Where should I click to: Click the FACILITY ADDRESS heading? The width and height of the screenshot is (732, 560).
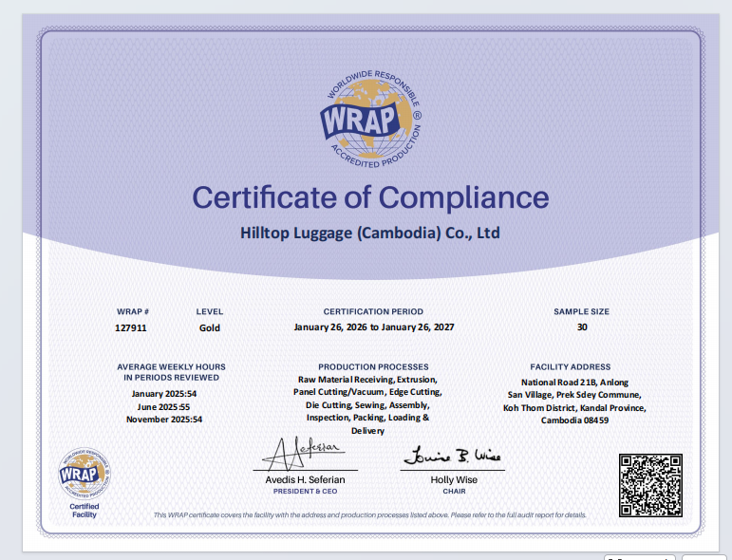tap(571, 367)
